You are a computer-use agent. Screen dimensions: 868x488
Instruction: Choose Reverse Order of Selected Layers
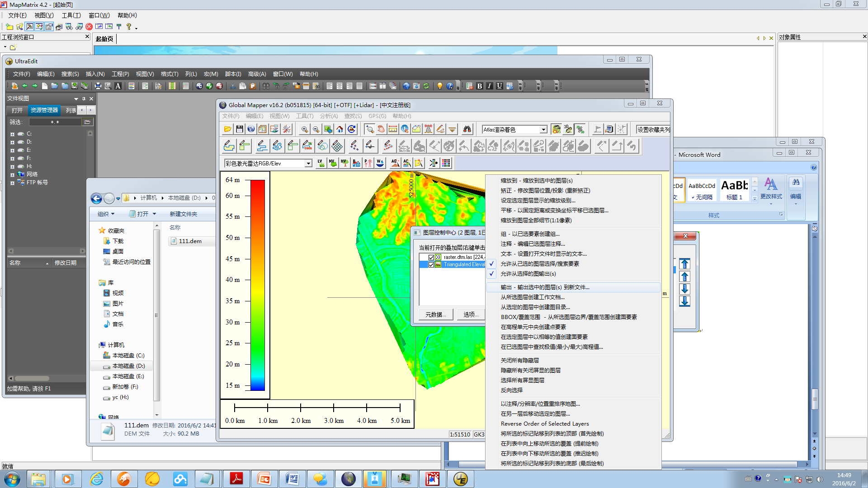[545, 423]
